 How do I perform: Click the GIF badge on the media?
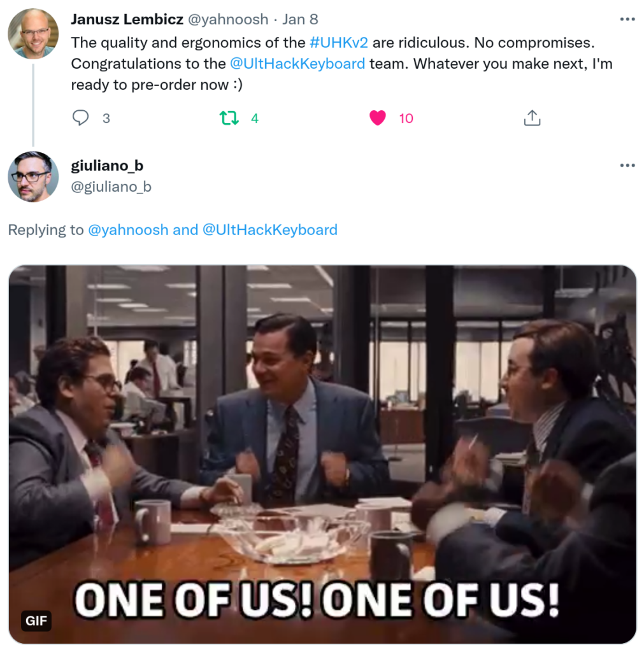36,621
